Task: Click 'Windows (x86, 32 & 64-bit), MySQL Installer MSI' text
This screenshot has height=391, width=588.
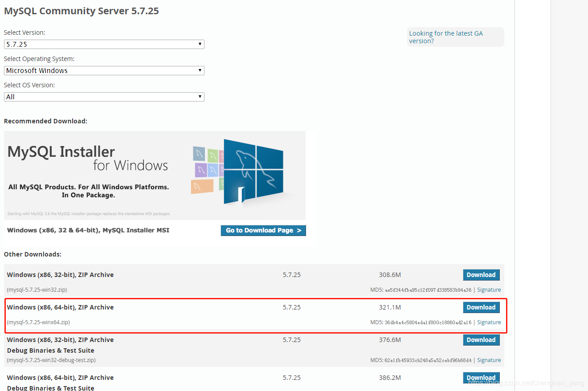Action: [x=88, y=230]
